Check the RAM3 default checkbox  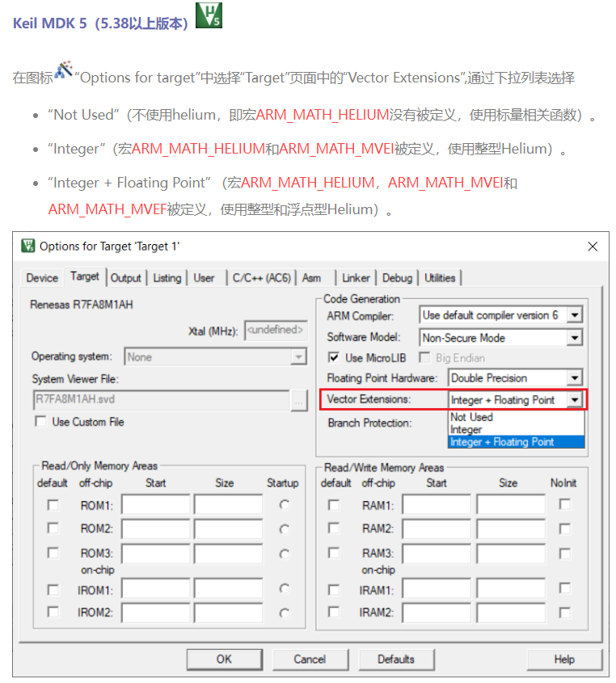334,553
